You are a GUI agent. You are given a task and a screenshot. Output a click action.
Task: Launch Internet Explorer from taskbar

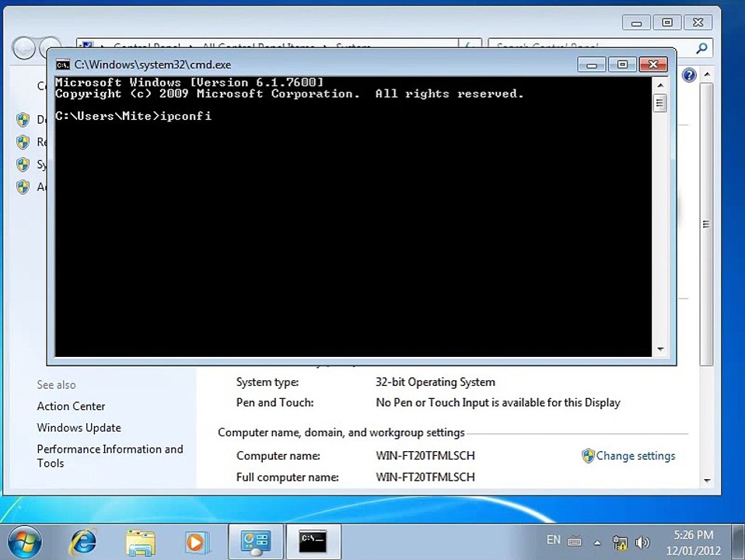coord(84,542)
